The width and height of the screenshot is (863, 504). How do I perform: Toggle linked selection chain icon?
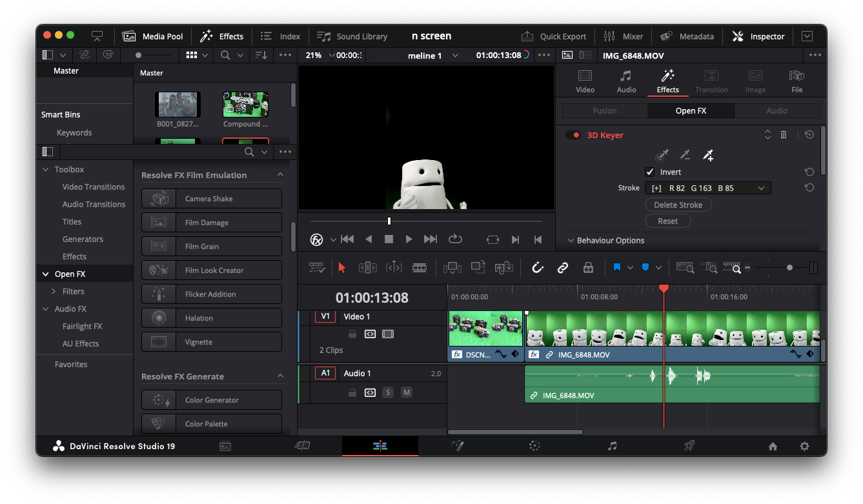click(x=562, y=267)
